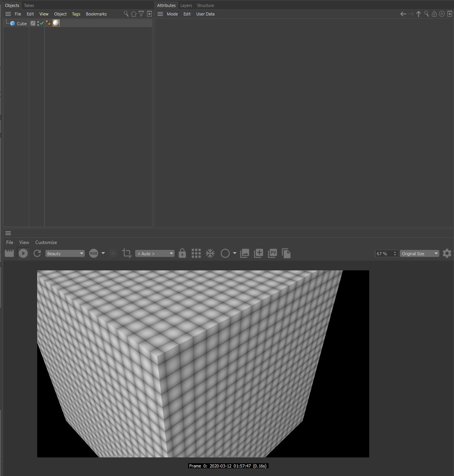This screenshot has height=476, width=454.
Task: Switch to the Attributes tab
Action: point(166,5)
